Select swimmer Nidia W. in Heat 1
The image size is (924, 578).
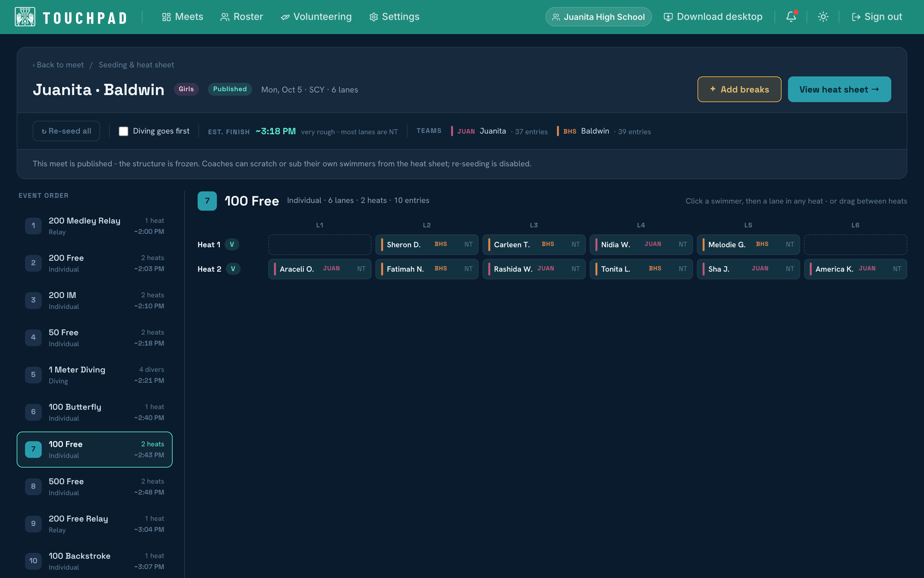(x=641, y=245)
